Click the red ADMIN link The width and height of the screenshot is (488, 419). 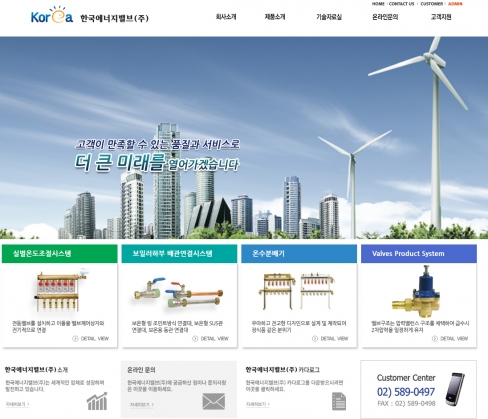click(x=455, y=4)
